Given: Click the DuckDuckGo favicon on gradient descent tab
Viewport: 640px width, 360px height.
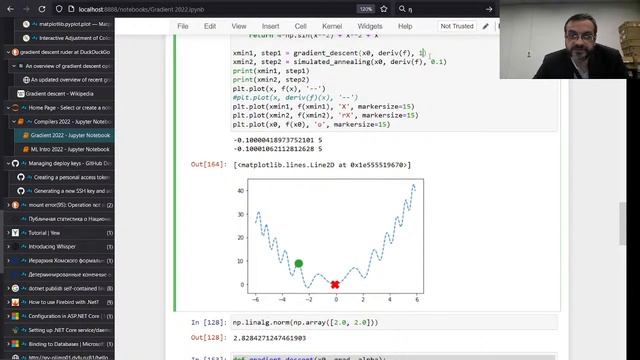Looking at the screenshot, I should (15, 52).
